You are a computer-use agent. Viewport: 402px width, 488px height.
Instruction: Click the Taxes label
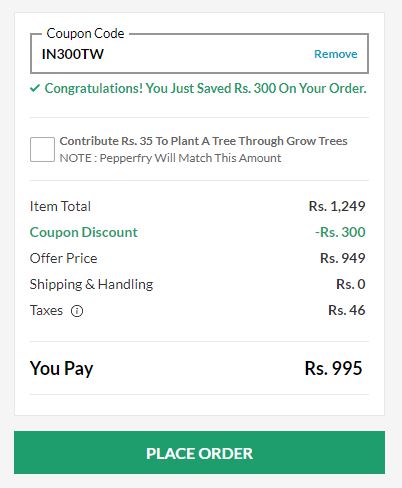pyautogui.click(x=46, y=310)
